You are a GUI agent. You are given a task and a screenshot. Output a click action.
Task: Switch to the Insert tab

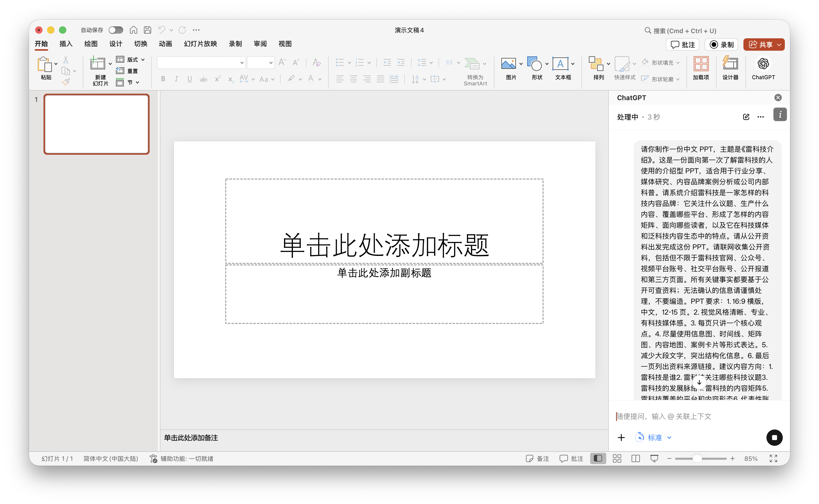coord(66,44)
